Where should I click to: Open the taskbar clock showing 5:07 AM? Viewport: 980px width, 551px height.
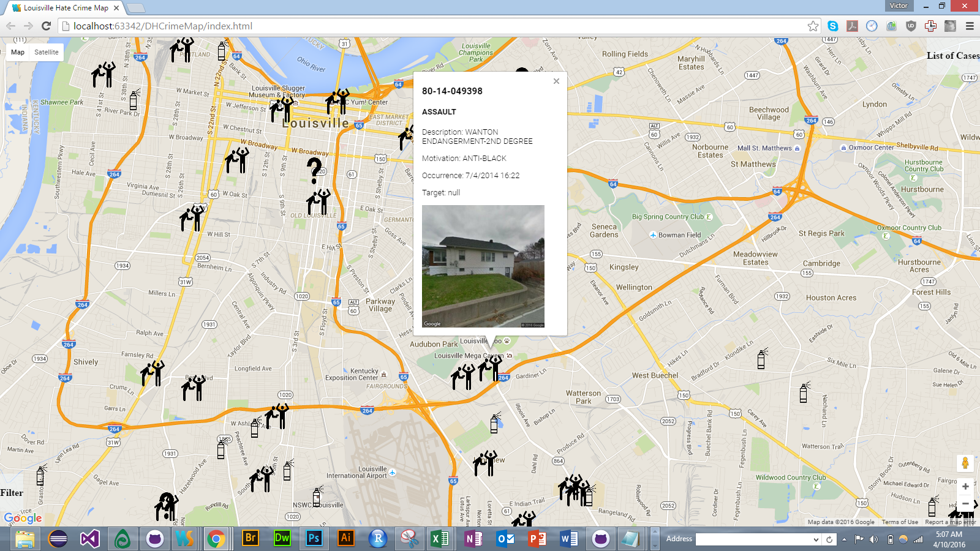949,539
